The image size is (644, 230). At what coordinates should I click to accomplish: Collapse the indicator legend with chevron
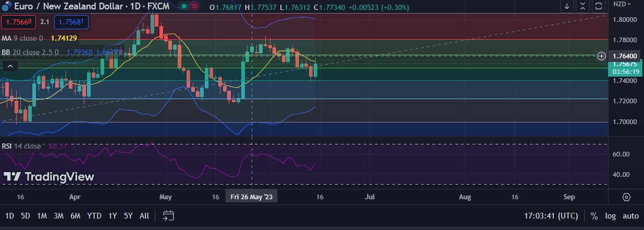(9, 66)
